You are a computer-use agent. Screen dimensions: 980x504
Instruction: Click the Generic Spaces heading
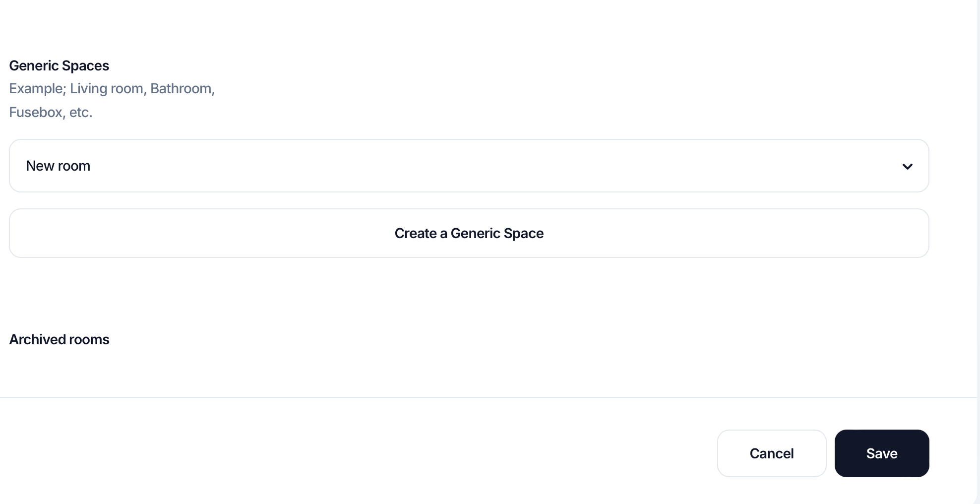(x=59, y=65)
